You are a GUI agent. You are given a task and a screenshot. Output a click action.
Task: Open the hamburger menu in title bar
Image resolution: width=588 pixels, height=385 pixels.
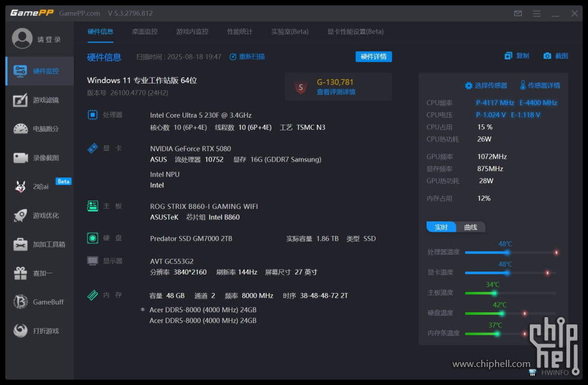(536, 13)
